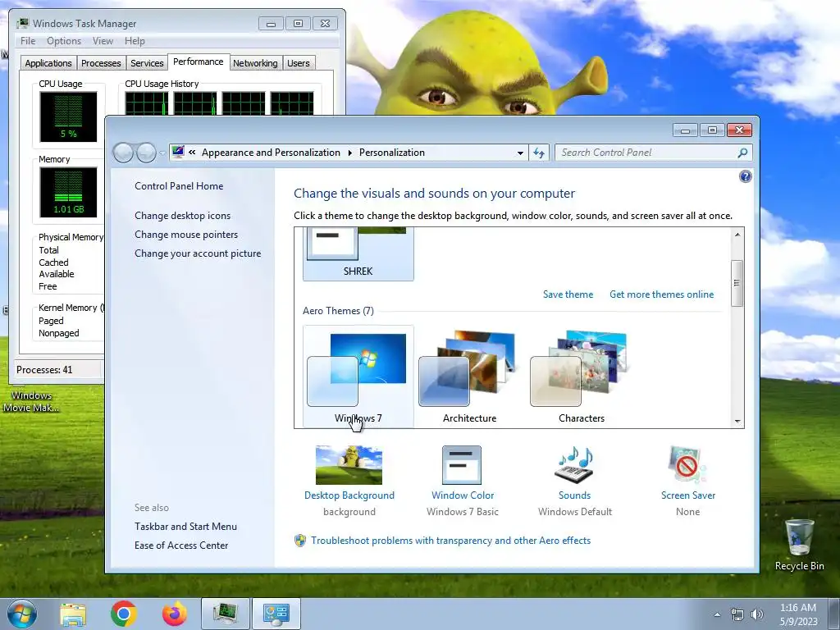Click the Save theme link
Screen dimensions: 840x630
point(568,294)
